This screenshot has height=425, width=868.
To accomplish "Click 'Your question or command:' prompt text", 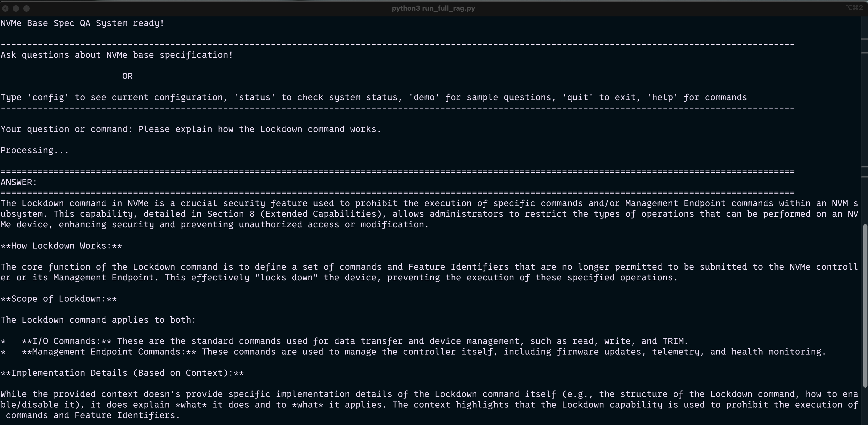I will [66, 129].
